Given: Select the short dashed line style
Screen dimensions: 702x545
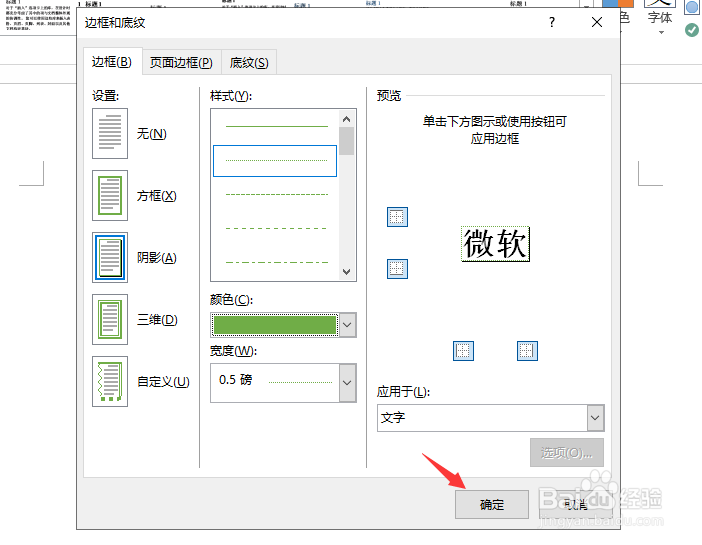Looking at the screenshot, I should click(x=277, y=194).
